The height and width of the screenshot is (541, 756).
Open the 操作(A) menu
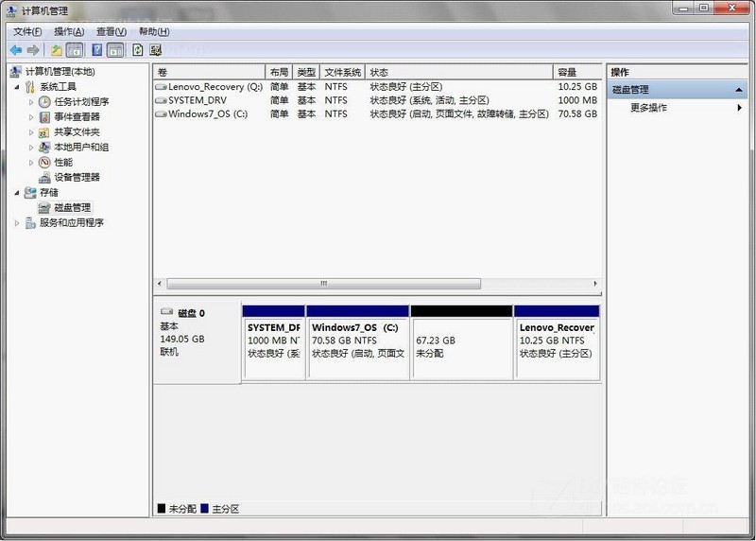(69, 31)
